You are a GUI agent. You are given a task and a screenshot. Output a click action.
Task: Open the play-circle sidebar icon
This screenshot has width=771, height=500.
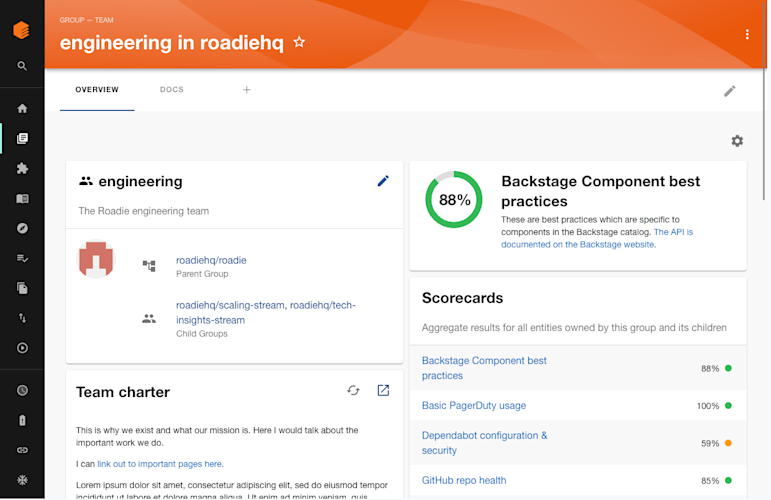22,348
